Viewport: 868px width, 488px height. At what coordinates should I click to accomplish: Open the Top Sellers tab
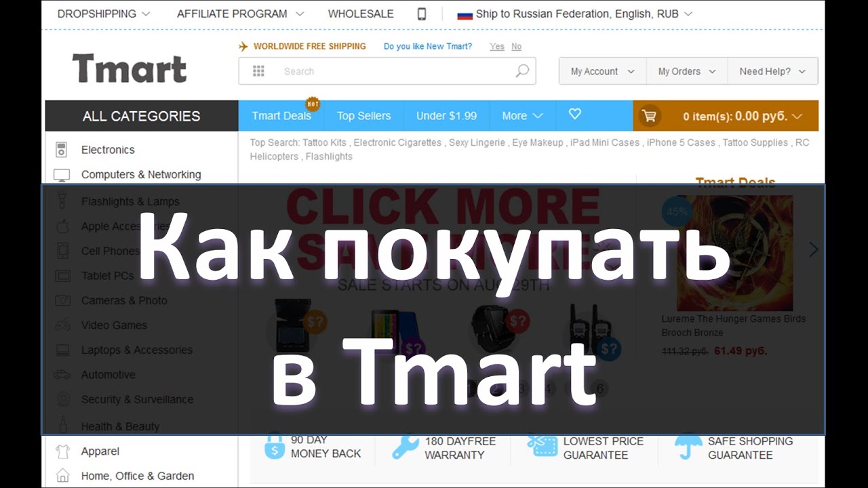click(x=363, y=116)
